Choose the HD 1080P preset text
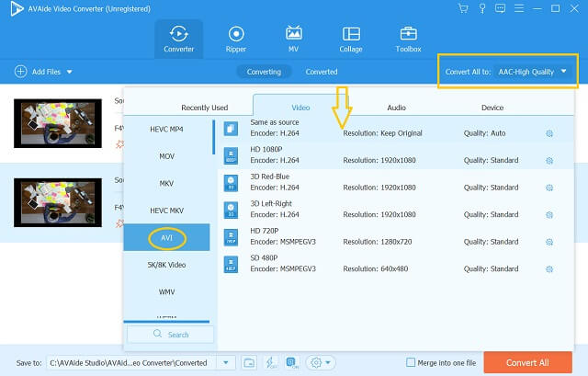Viewport: 588px width, 376px height. coord(266,149)
